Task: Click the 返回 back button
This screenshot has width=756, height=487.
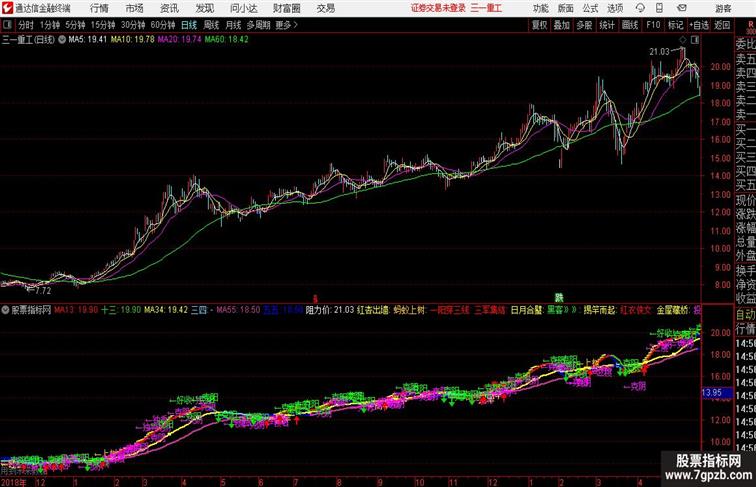Action: click(x=722, y=25)
